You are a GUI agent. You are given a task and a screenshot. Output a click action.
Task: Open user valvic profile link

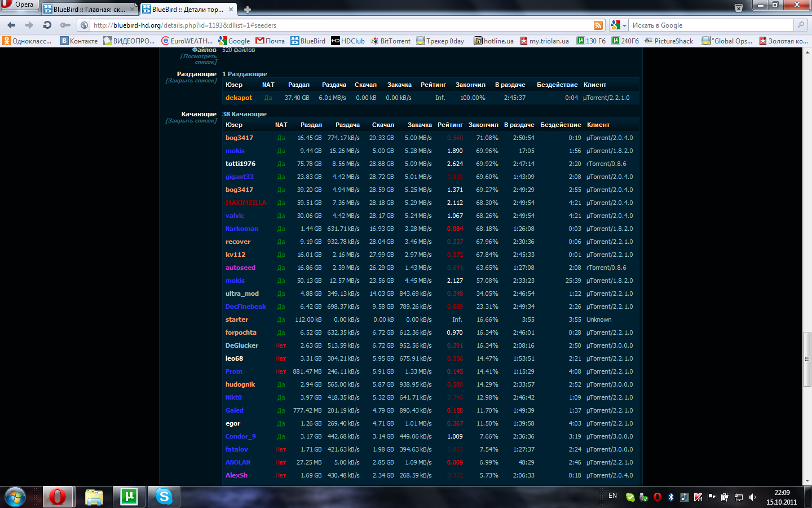(x=235, y=216)
